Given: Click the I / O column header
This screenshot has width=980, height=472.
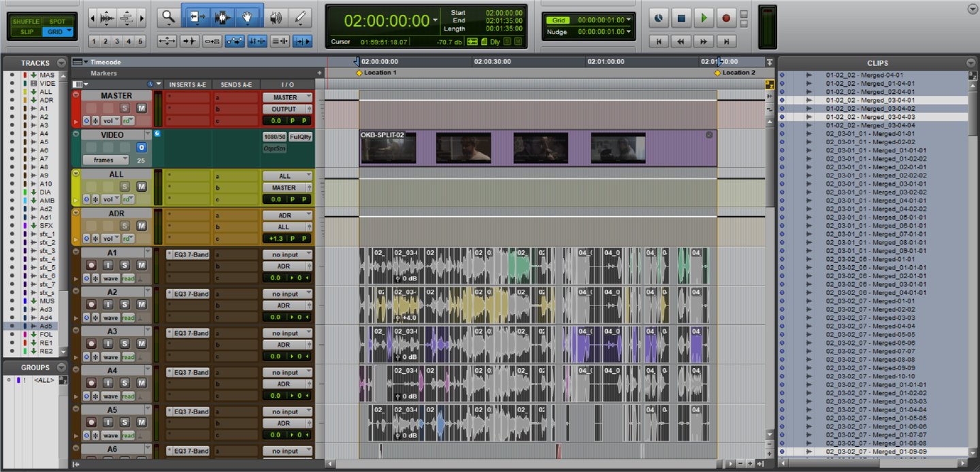Looking at the screenshot, I should pyautogui.click(x=287, y=84).
